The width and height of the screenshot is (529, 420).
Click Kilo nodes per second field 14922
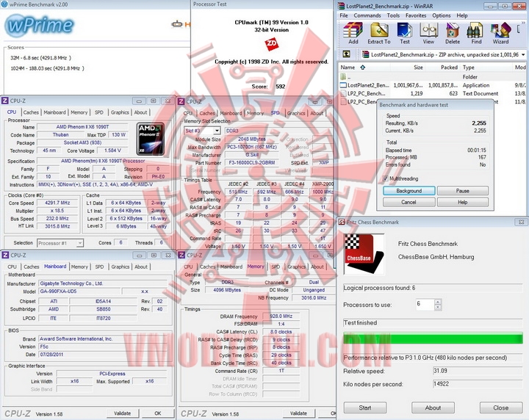tap(478, 384)
